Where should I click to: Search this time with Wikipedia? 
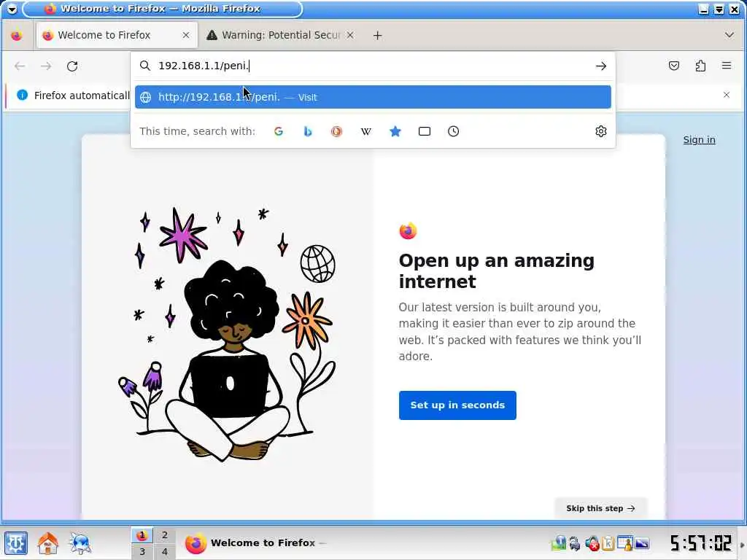(x=366, y=131)
